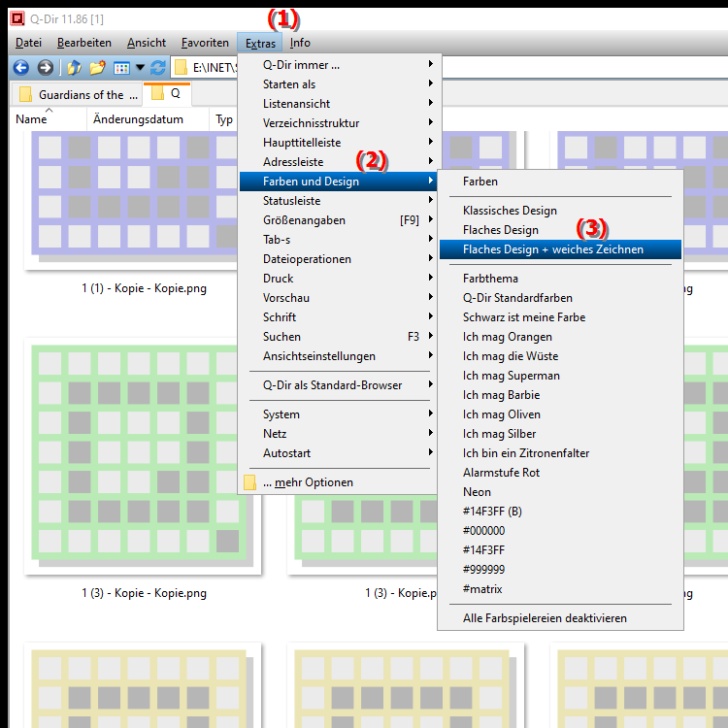Open the view mode dropdown arrow
The image size is (728, 728).
pos(140,68)
